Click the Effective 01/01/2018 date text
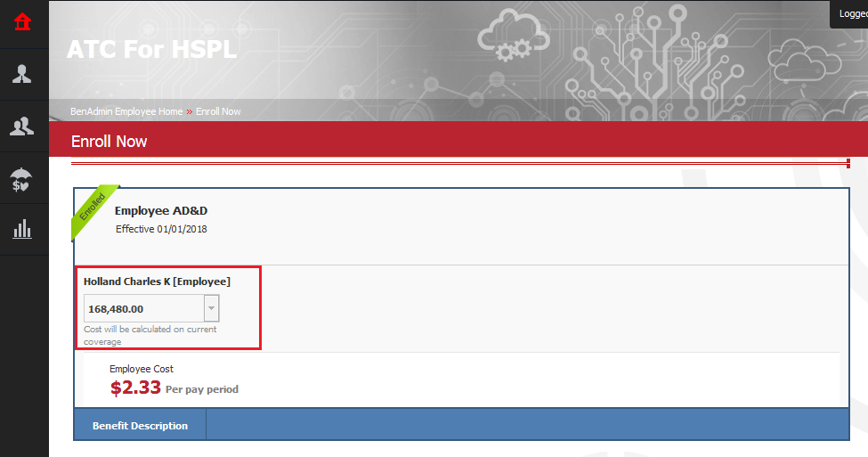Viewport: 868px width, 457px height. point(161,229)
